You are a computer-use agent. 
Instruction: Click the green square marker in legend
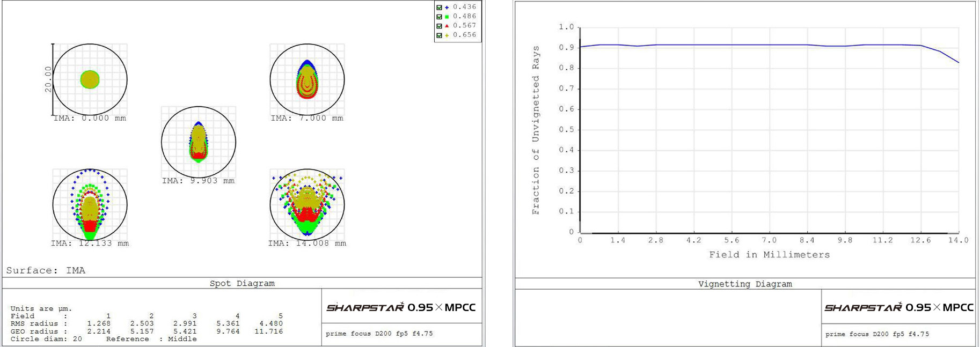point(447,17)
